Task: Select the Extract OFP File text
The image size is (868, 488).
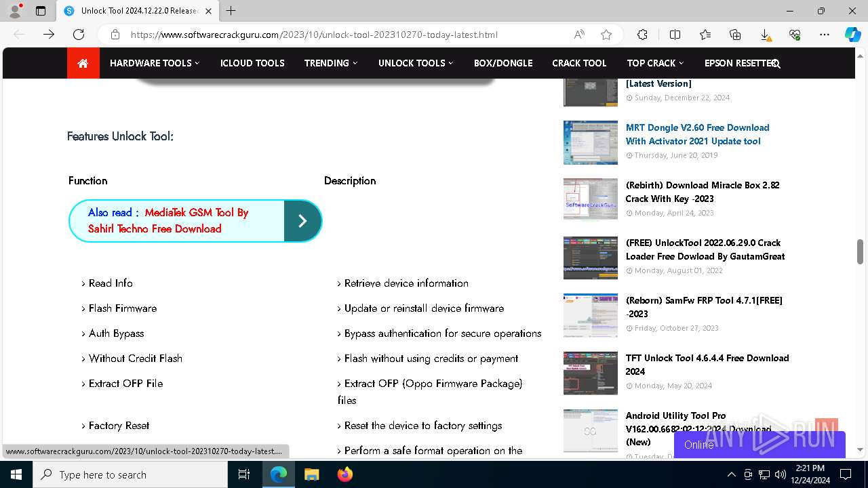Action: click(126, 384)
